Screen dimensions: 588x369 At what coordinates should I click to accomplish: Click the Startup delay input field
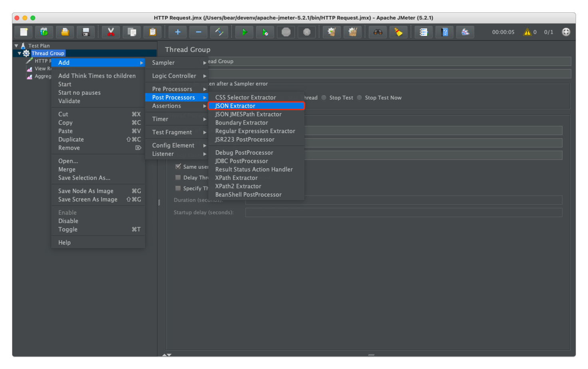click(404, 212)
